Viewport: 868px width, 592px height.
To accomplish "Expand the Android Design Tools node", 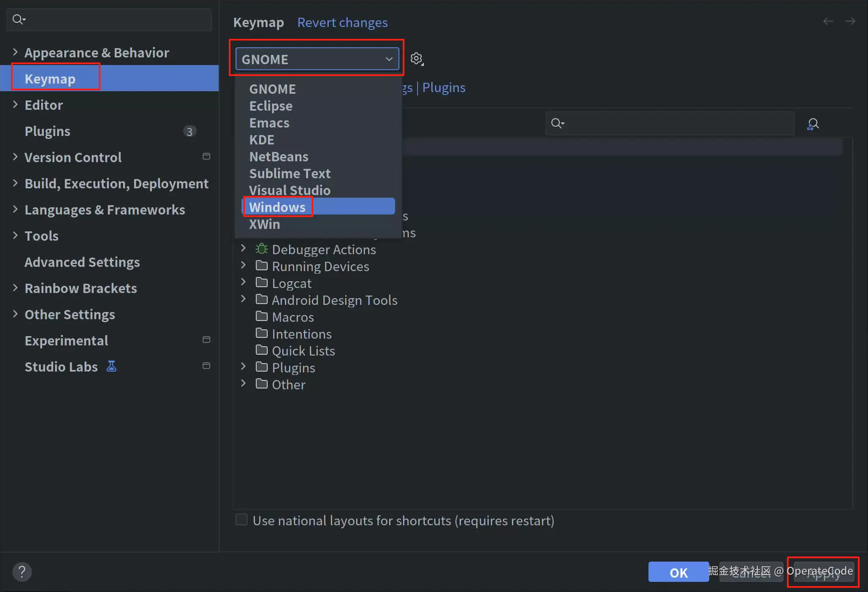I will point(243,299).
